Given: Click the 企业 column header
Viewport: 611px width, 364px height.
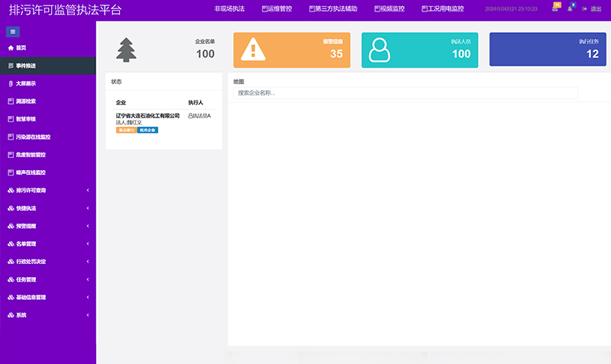Looking at the screenshot, I should (x=121, y=102).
